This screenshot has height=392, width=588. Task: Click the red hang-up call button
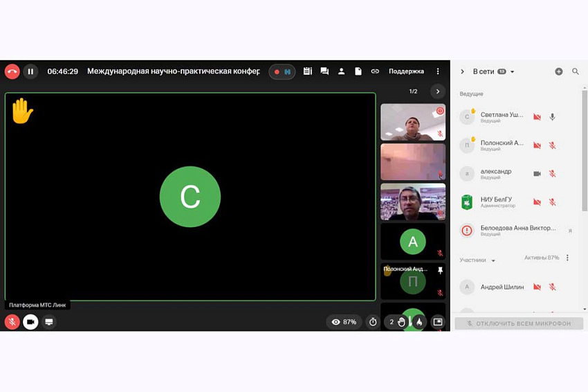pyautogui.click(x=12, y=71)
